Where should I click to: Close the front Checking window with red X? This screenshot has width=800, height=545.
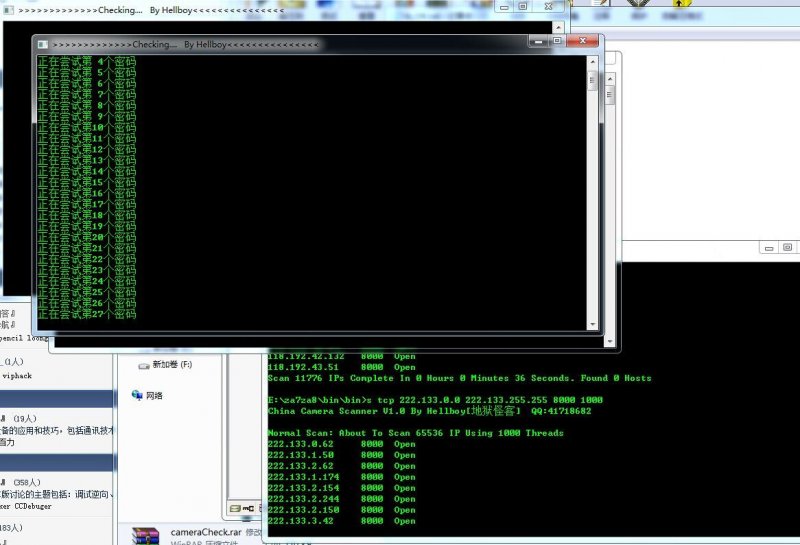[582, 41]
